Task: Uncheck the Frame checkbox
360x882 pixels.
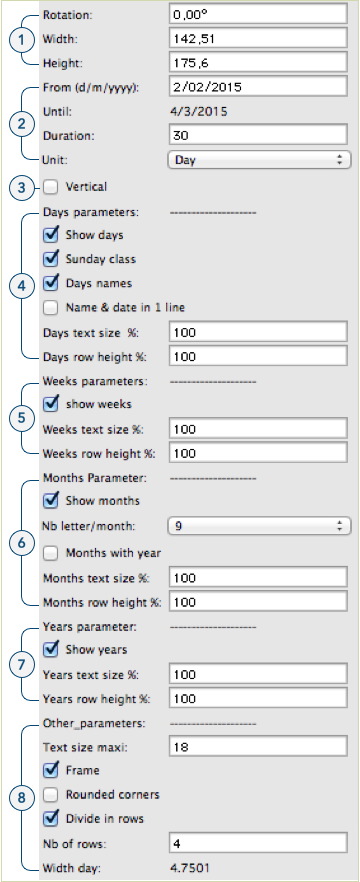Action: [x=51, y=770]
